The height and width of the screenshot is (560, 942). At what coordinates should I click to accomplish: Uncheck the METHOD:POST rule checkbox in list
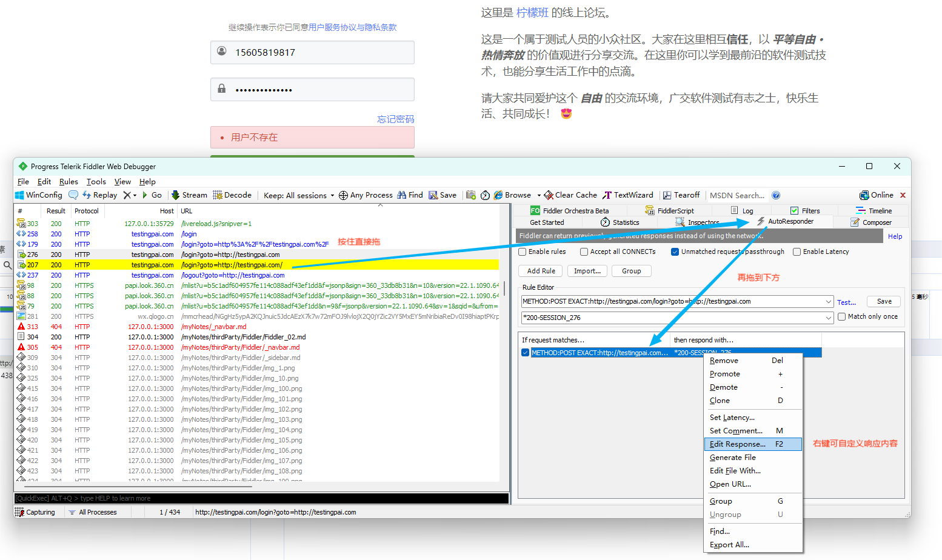[525, 353]
